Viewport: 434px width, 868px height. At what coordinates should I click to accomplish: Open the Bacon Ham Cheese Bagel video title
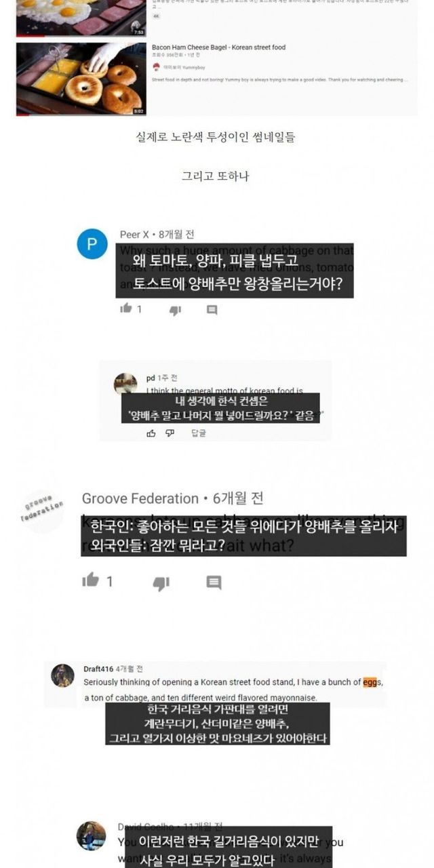218,47
